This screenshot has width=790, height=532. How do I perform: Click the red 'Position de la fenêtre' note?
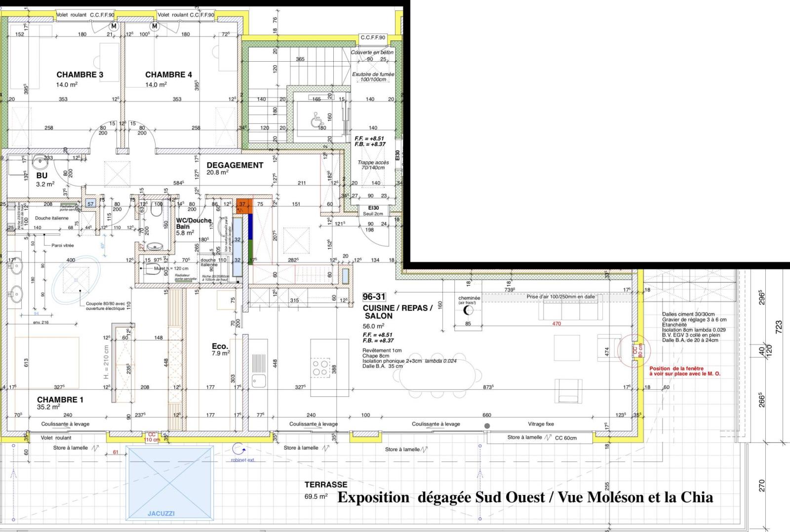tap(684, 371)
